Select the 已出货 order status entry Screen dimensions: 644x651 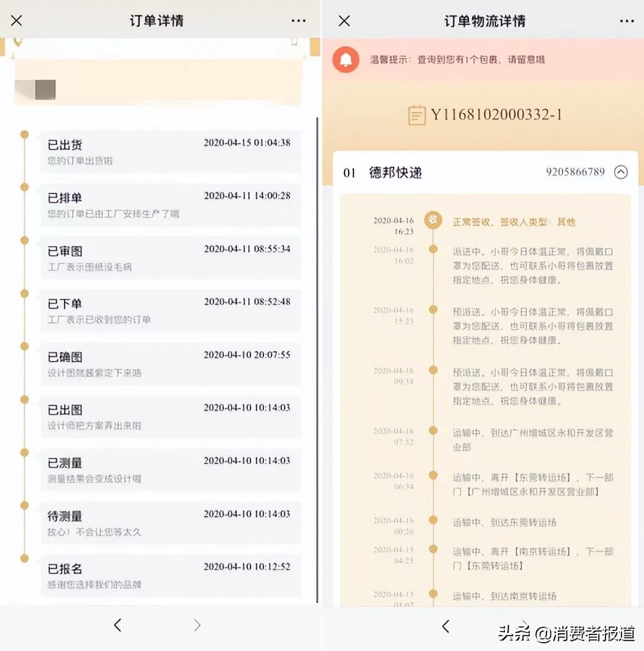coord(170,152)
